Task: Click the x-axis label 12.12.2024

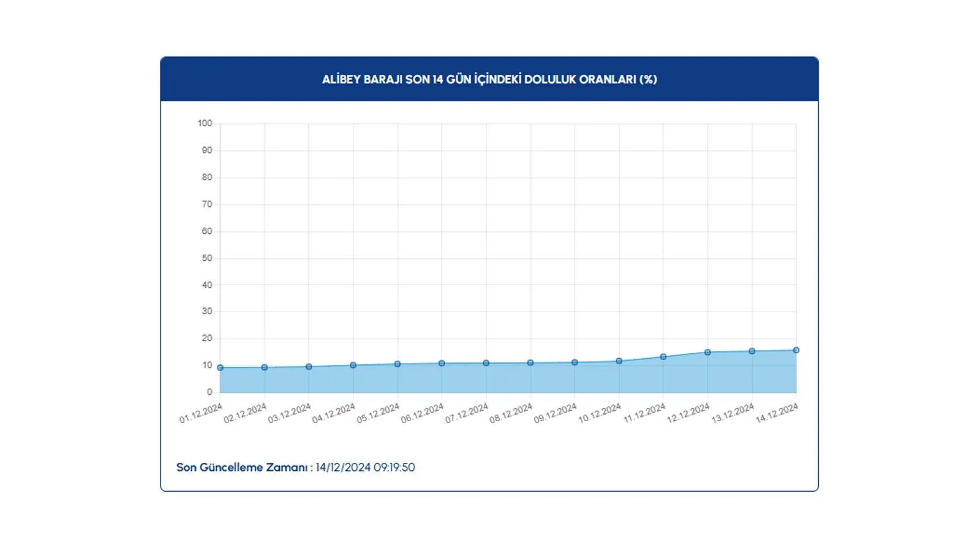Action: tap(688, 413)
